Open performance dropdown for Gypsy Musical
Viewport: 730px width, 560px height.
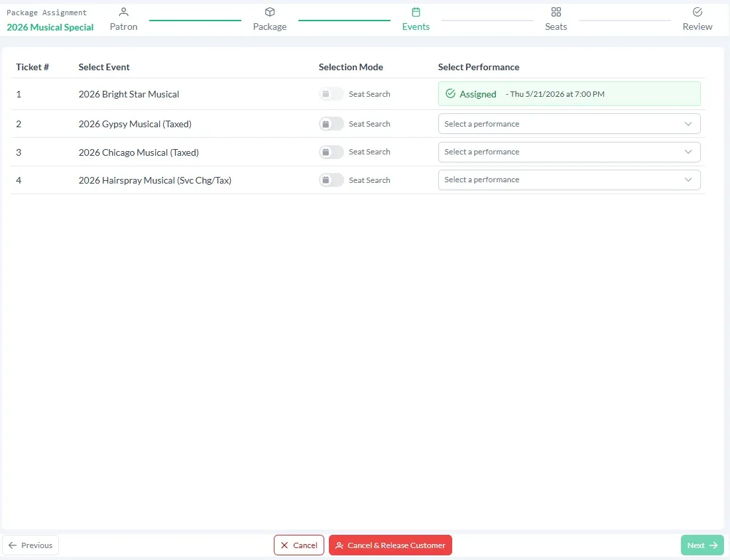coord(569,124)
